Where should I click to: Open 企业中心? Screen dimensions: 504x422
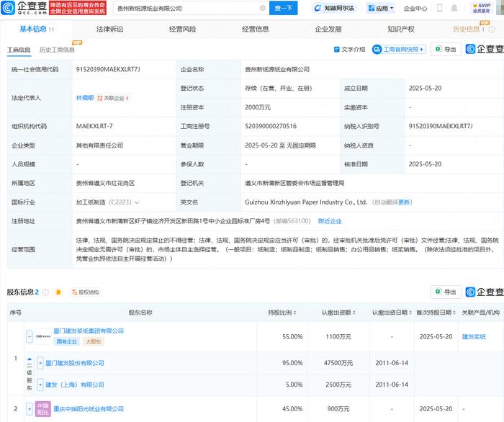415,9
